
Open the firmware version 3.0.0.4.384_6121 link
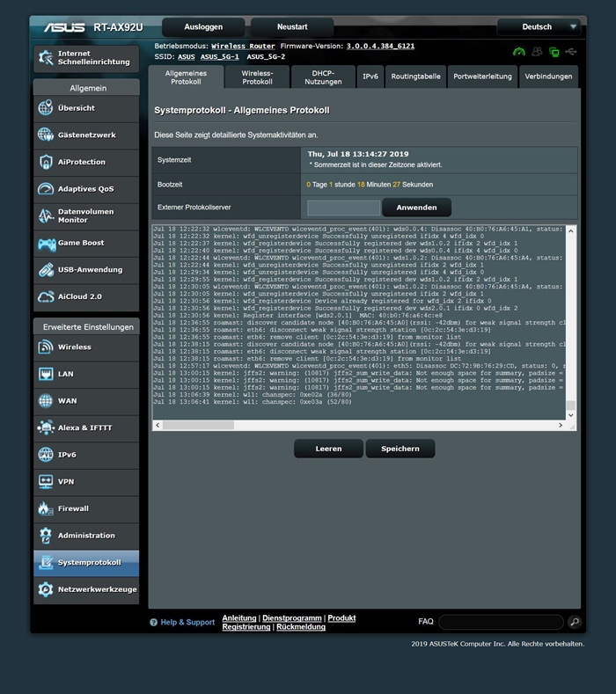click(x=380, y=46)
